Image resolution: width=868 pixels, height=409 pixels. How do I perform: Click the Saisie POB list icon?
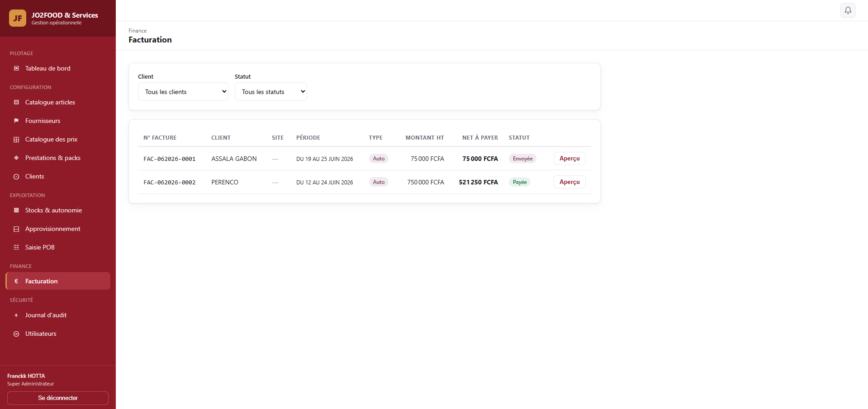[16, 247]
